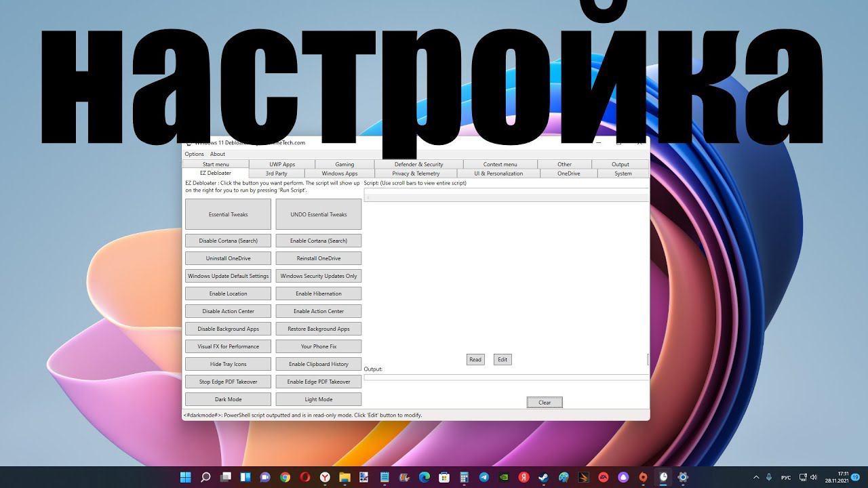This screenshot has height=488, width=868.
Task: Open taskbar Search magnifier
Action: coord(205,477)
